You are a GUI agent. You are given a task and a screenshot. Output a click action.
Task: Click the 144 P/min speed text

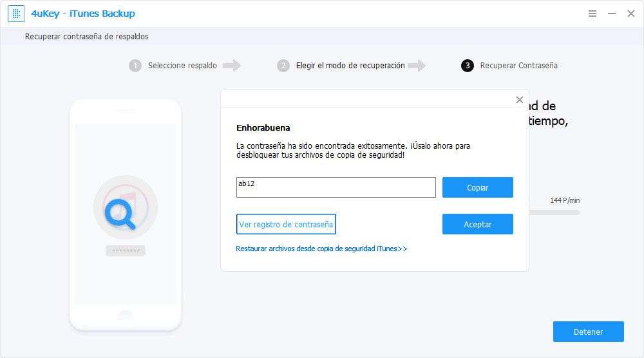565,200
